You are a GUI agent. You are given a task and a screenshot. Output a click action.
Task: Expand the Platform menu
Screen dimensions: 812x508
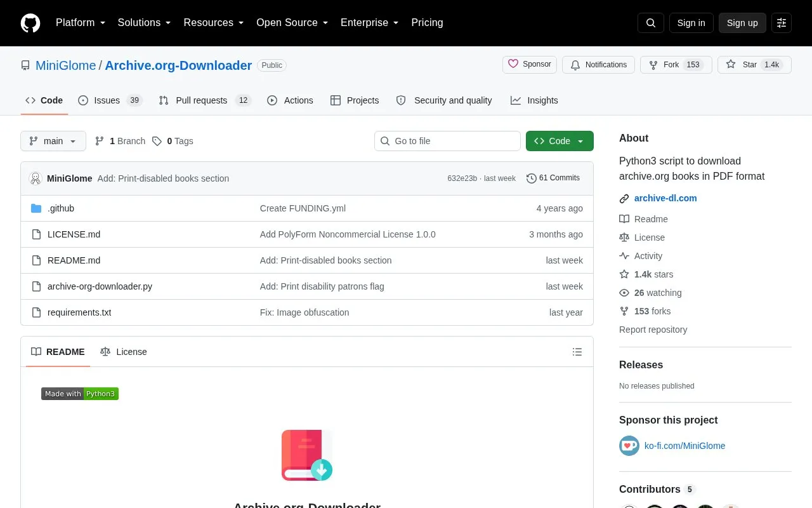click(81, 23)
